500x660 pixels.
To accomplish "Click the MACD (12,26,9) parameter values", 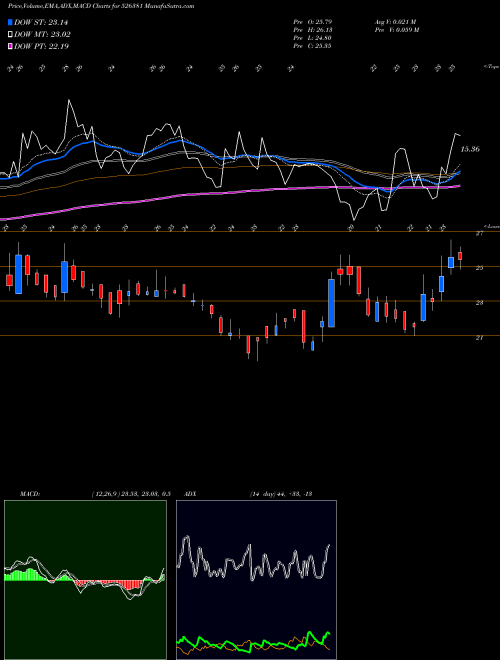I will [x=130, y=494].
